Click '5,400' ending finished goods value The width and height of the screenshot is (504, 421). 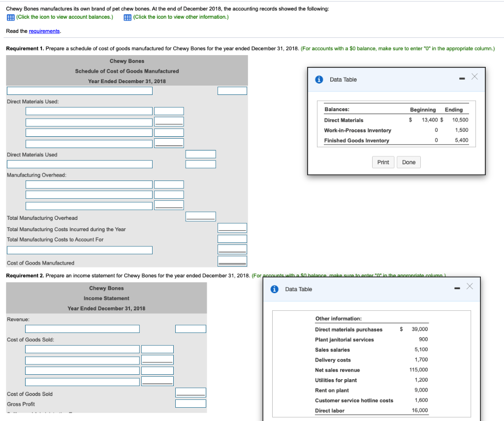pyautogui.click(x=462, y=140)
